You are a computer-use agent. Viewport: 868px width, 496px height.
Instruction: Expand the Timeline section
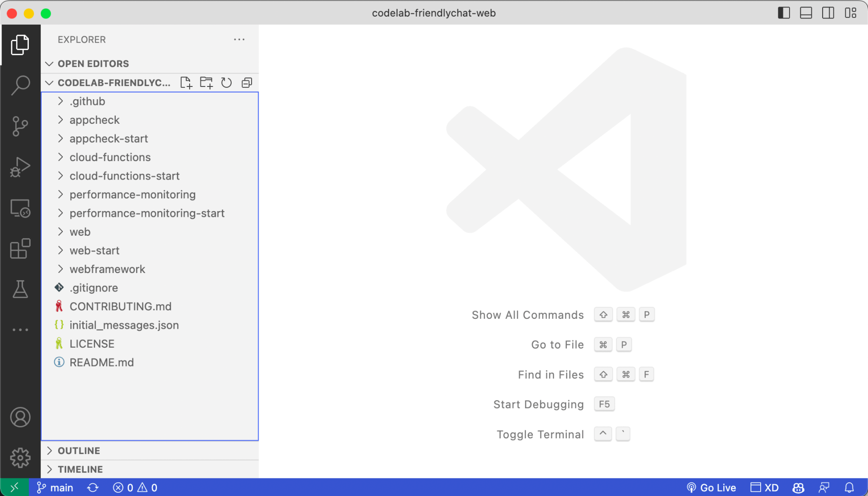[x=150, y=470]
